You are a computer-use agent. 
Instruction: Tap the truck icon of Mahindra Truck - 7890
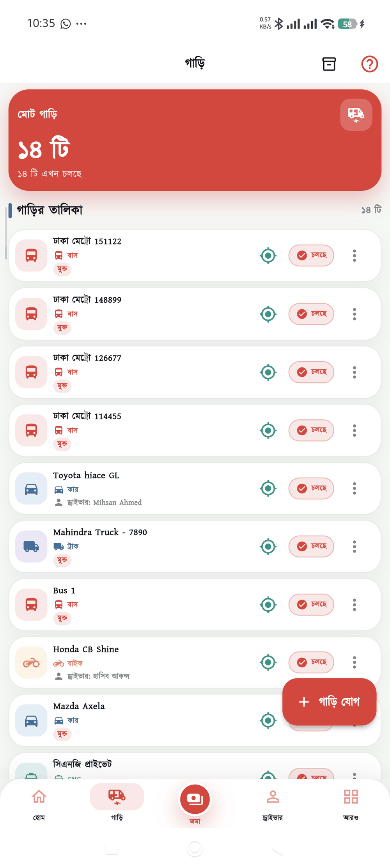click(31, 547)
